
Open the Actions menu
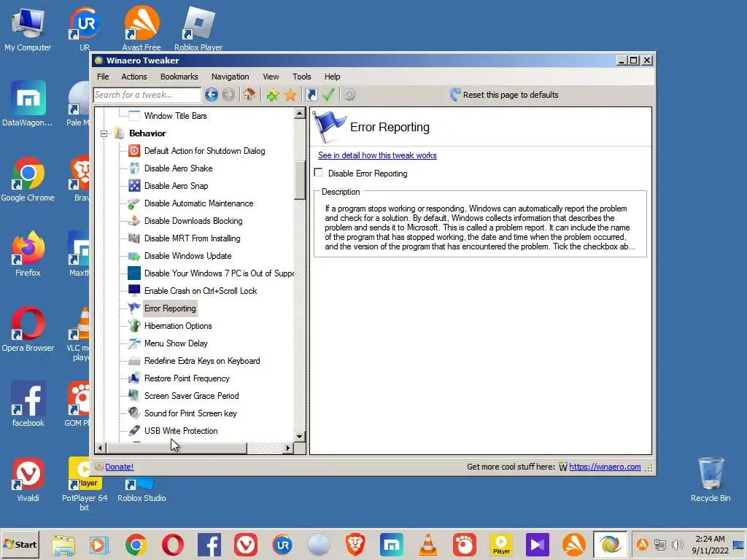[x=134, y=77]
